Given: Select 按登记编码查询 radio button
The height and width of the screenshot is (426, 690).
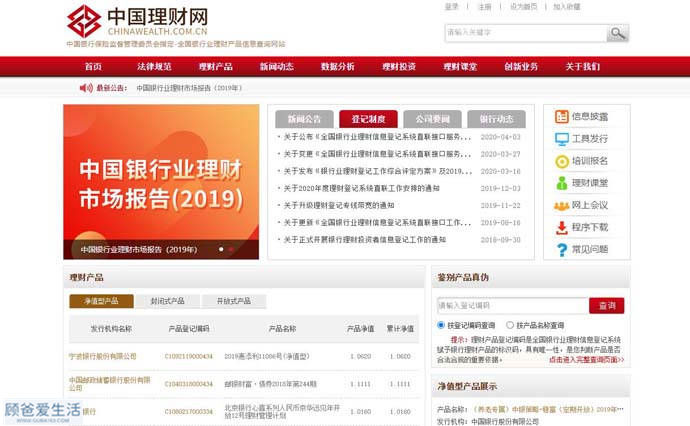Looking at the screenshot, I should [x=440, y=325].
